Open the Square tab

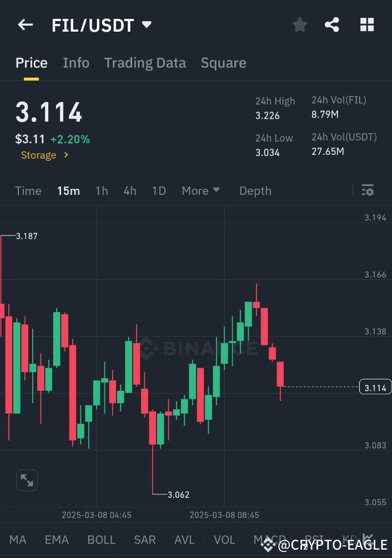(x=223, y=63)
